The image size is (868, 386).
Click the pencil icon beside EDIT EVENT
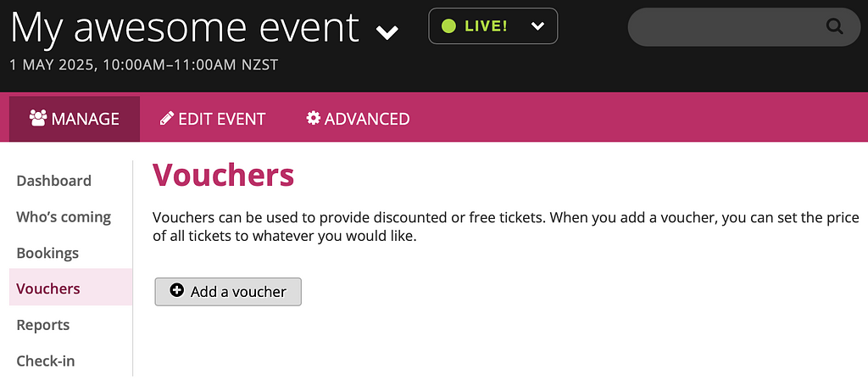pyautogui.click(x=167, y=119)
